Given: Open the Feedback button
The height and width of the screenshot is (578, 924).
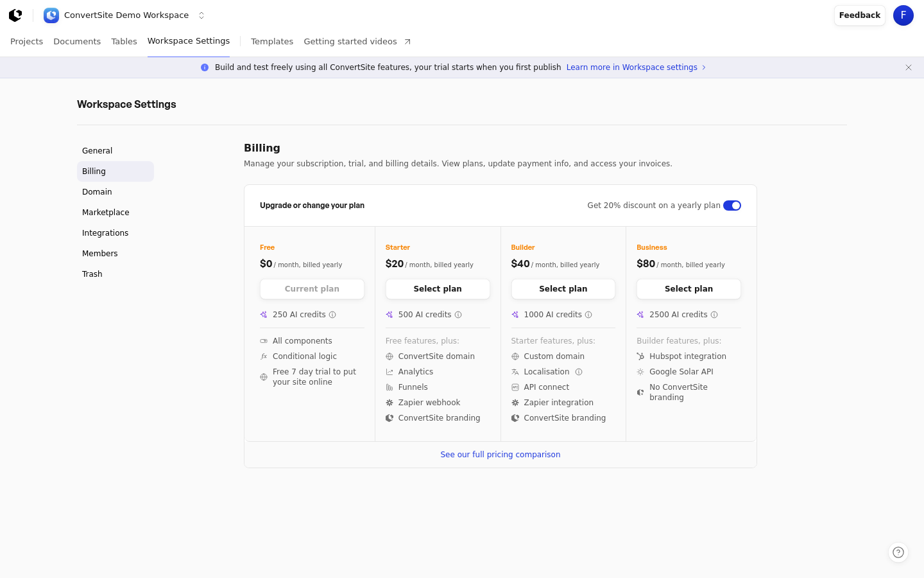Looking at the screenshot, I should click(x=860, y=15).
